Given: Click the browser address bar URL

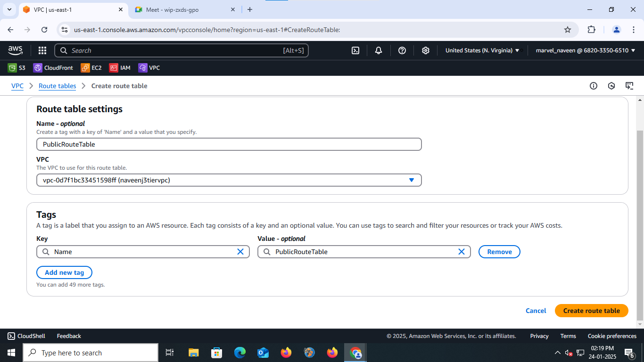Looking at the screenshot, I should pyautogui.click(x=206, y=30).
